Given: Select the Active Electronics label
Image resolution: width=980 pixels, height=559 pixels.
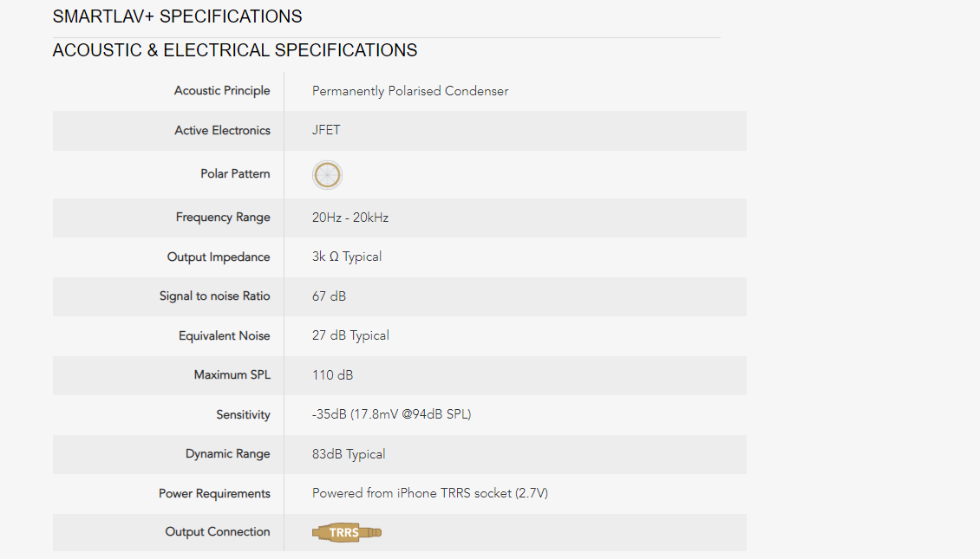Looking at the screenshot, I should pyautogui.click(x=222, y=131).
